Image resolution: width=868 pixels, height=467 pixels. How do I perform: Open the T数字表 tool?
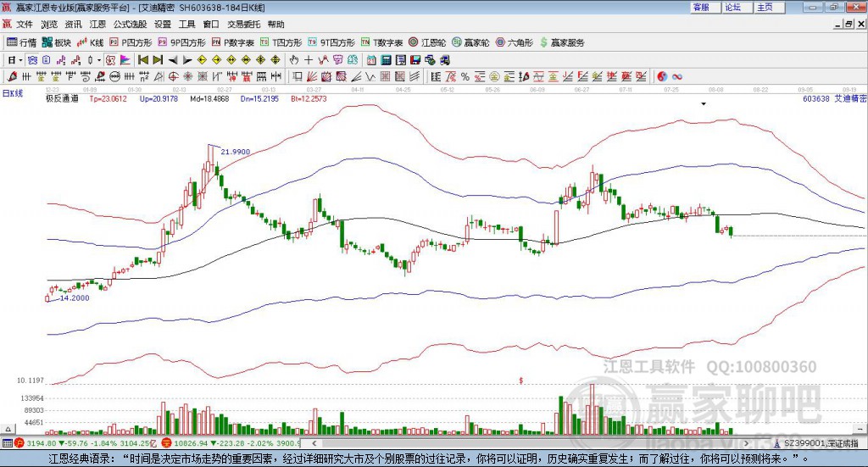pos(382,42)
